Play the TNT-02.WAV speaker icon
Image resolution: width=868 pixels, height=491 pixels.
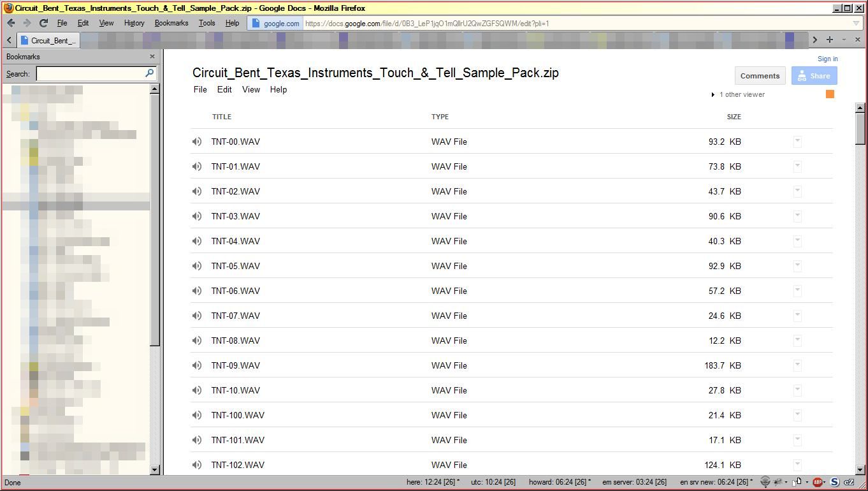pyautogui.click(x=197, y=191)
